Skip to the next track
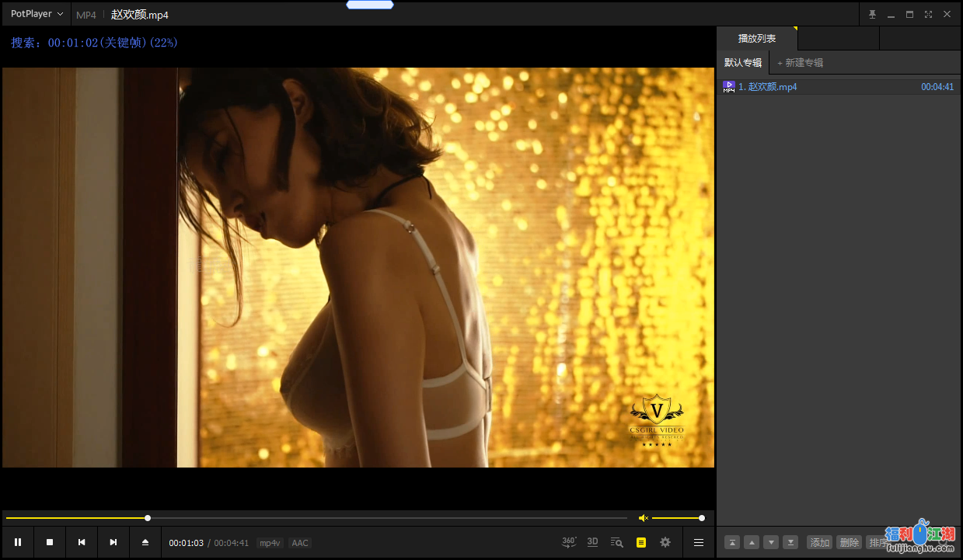This screenshot has width=963, height=560. pyautogui.click(x=113, y=542)
